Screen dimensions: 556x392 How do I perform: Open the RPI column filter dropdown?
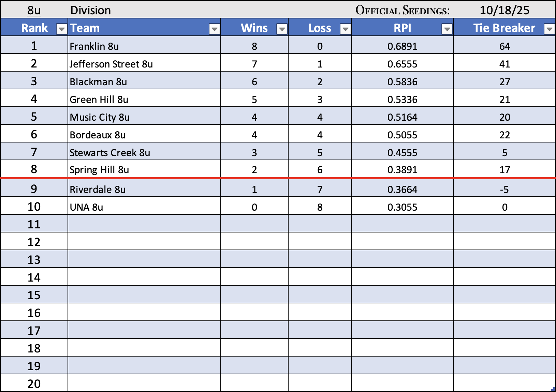click(x=447, y=30)
